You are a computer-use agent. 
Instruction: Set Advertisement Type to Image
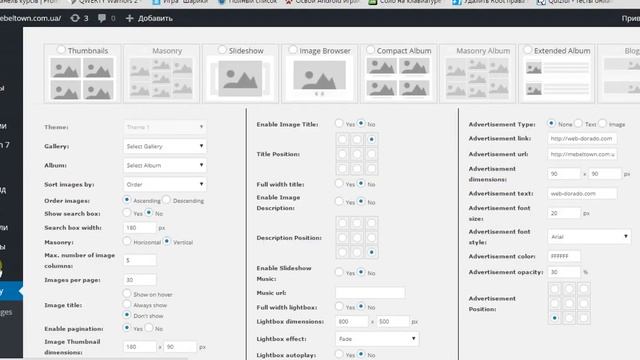602,123
